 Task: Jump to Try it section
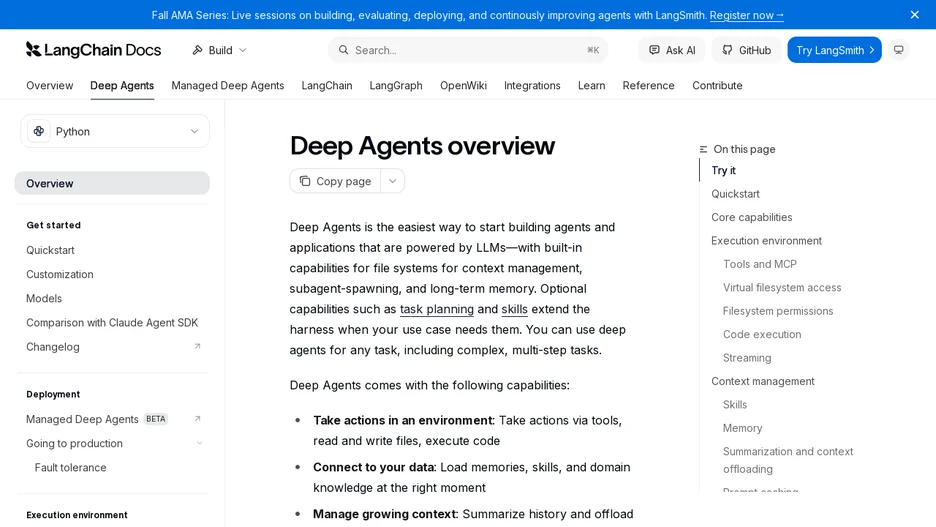coord(723,170)
